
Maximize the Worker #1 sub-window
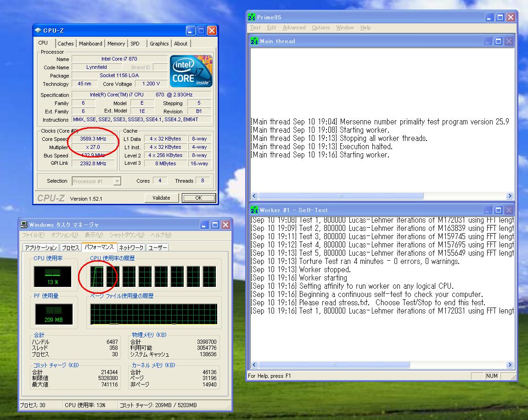click(498, 210)
